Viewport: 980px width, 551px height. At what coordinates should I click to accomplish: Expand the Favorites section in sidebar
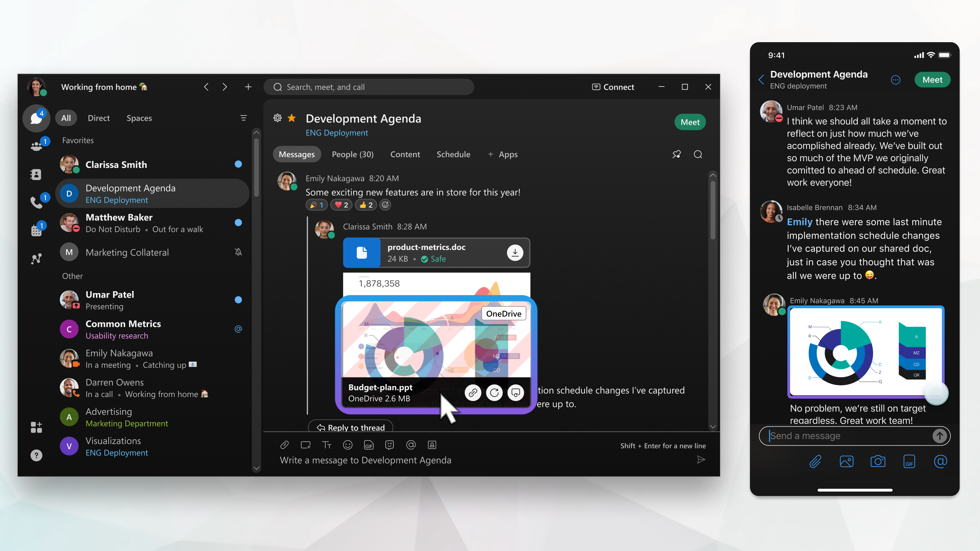click(x=77, y=140)
